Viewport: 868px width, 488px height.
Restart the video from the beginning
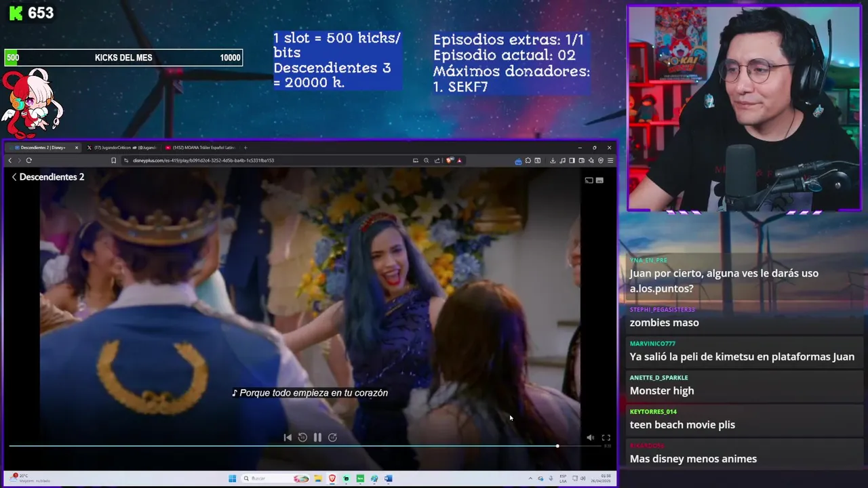[x=288, y=438]
